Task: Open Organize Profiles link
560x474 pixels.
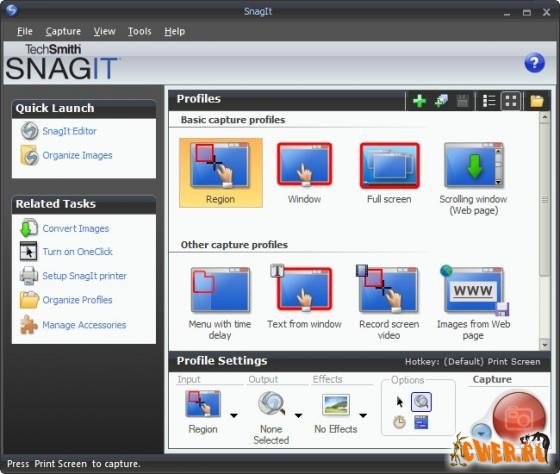Action: pyautogui.click(x=77, y=300)
